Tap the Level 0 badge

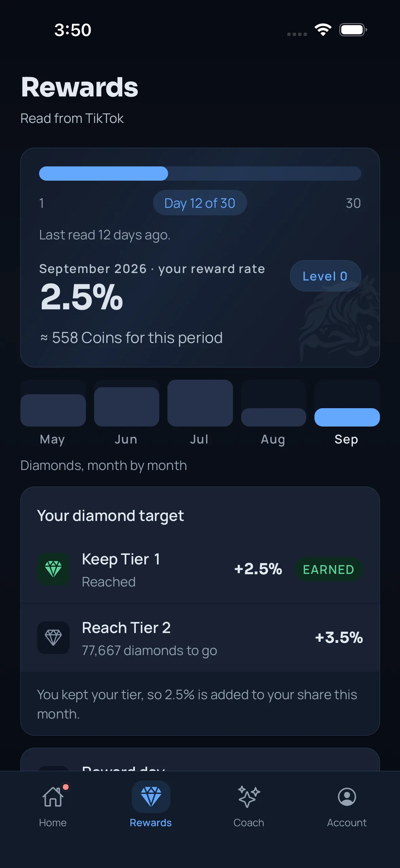(325, 276)
